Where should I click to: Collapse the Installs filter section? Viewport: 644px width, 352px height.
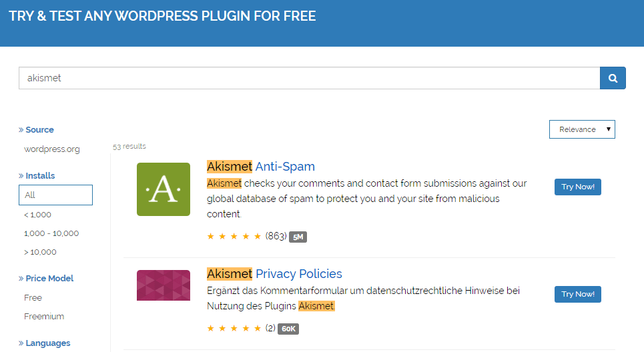pos(37,176)
